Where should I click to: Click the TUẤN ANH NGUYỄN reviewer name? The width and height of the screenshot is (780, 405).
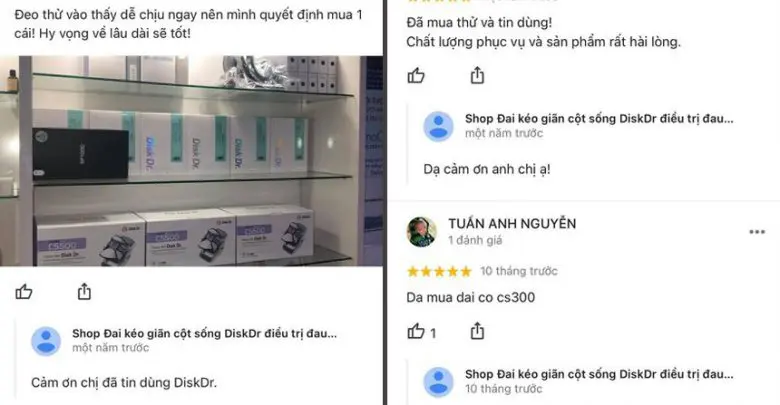pos(512,223)
